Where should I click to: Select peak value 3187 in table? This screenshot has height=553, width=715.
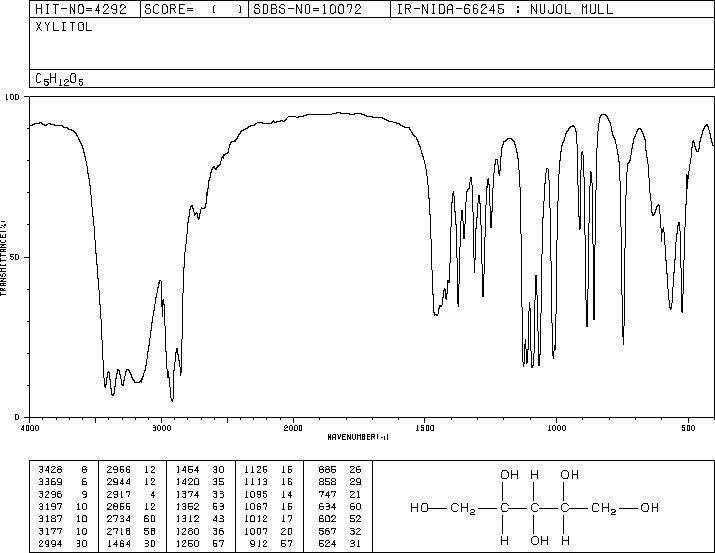click(51, 519)
